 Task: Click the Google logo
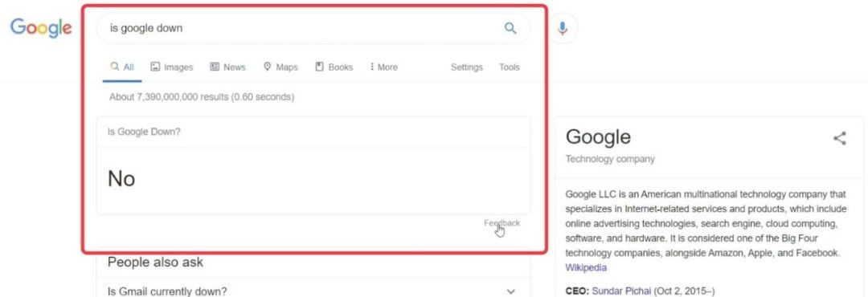coord(41,28)
